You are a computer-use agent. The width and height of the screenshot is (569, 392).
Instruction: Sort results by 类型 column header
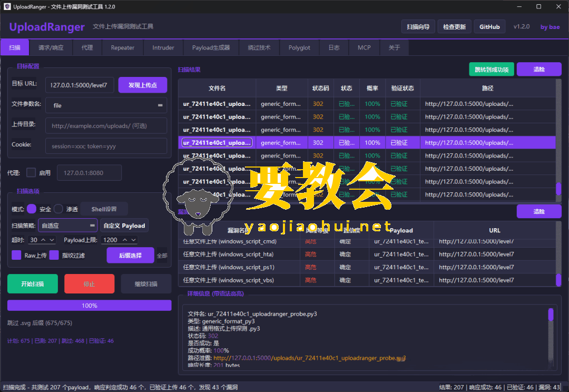[x=281, y=88]
